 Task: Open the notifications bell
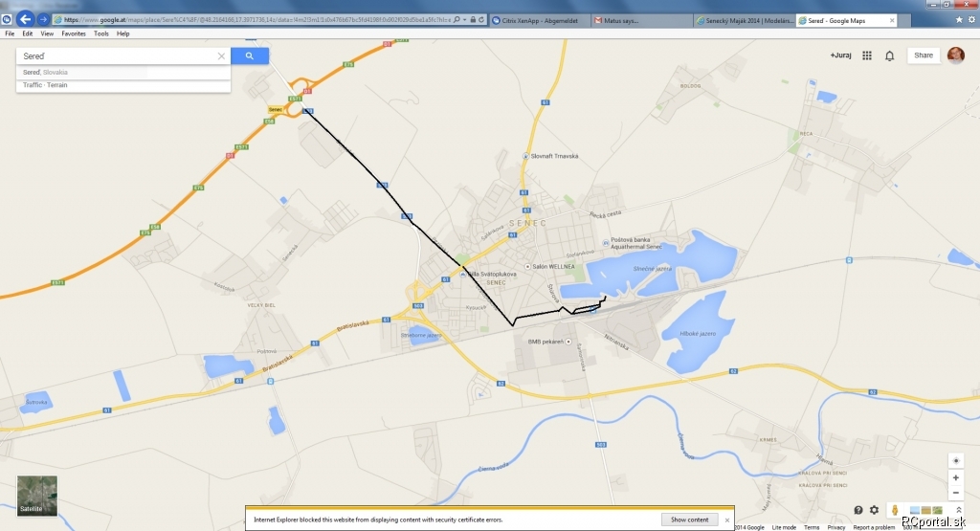889,55
